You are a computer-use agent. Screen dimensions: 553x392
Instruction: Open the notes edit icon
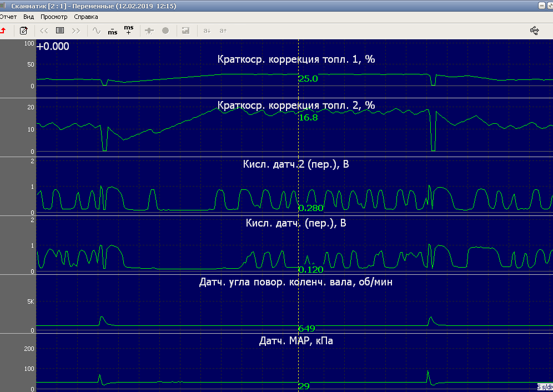point(24,31)
